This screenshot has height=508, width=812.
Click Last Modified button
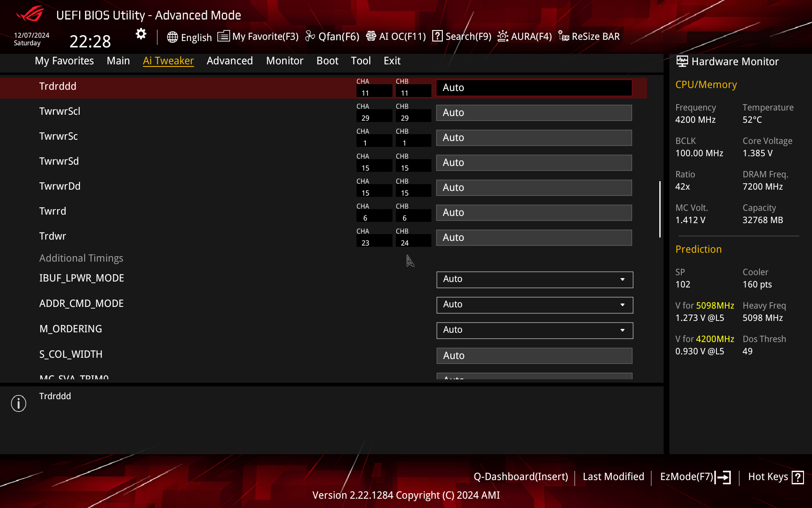click(613, 477)
